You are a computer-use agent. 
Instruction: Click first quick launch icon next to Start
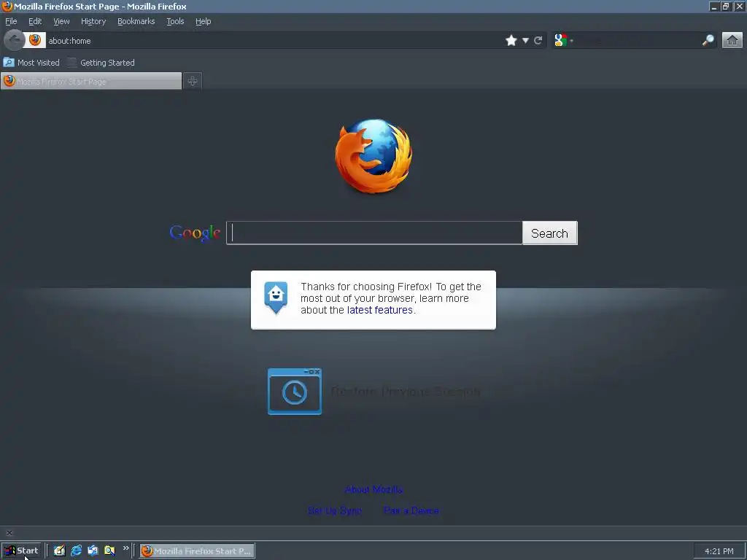click(59, 551)
